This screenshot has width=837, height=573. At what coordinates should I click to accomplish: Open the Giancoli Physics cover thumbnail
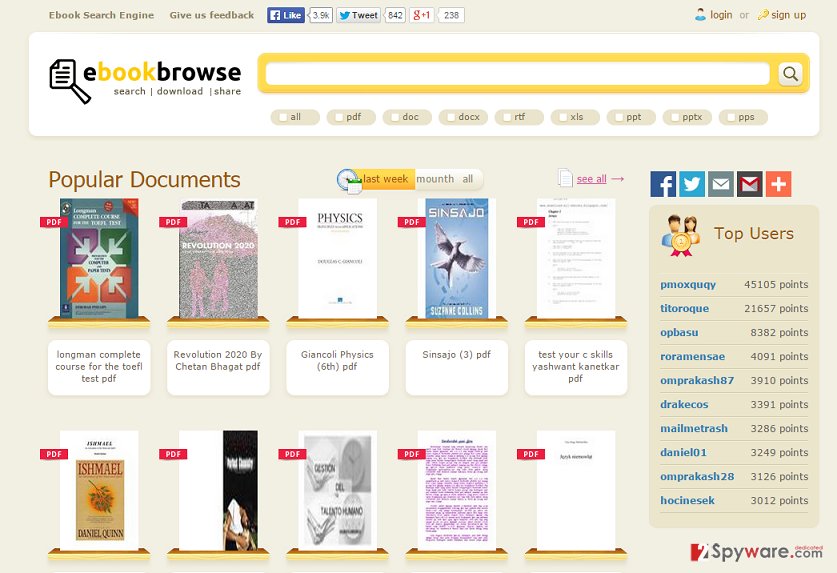click(x=337, y=258)
